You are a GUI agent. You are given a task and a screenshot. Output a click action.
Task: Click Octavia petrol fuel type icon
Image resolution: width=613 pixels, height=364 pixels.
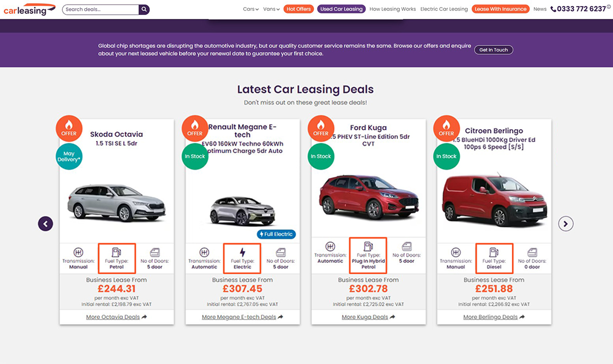116,252
